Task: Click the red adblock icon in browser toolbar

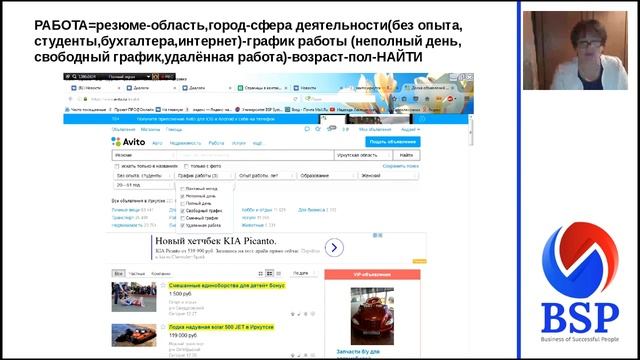Action: [450, 99]
